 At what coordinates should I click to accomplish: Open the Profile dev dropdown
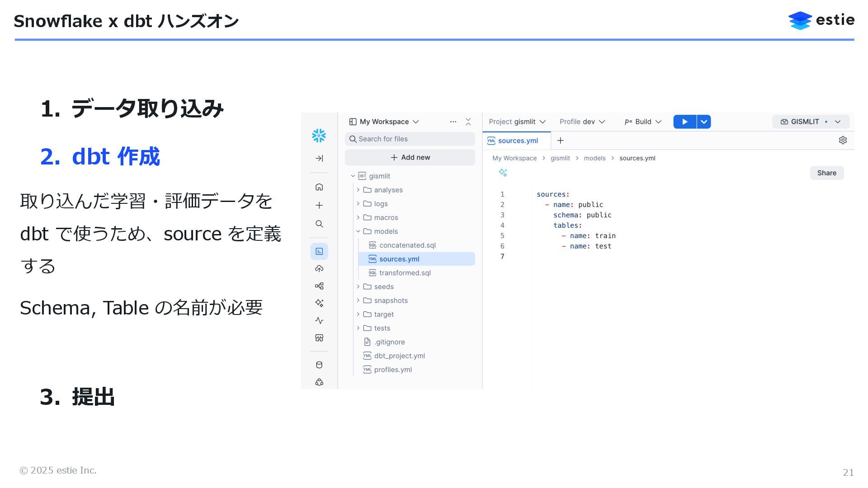point(582,122)
